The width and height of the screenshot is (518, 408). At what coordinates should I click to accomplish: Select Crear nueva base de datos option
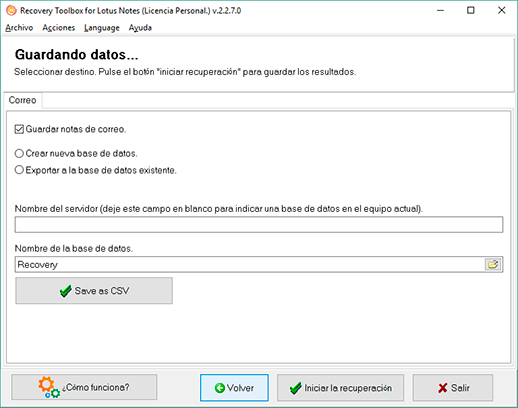19,153
